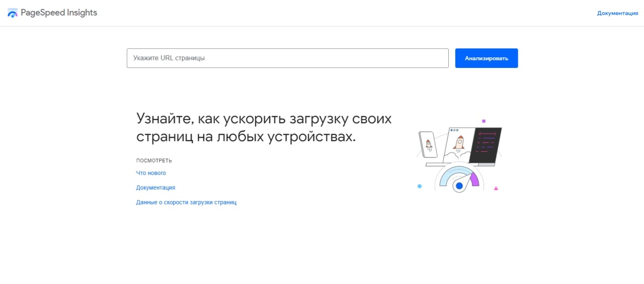Click the ПОСМОТРЕТЬ section label
This screenshot has width=644, height=284.
tap(154, 161)
